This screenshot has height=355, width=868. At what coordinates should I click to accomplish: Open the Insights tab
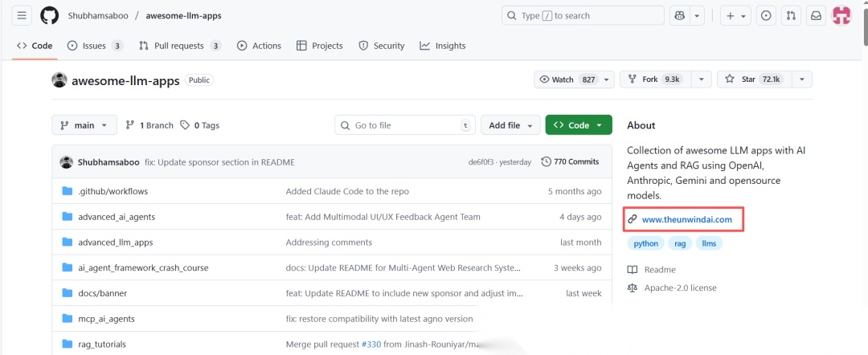pyautogui.click(x=442, y=46)
